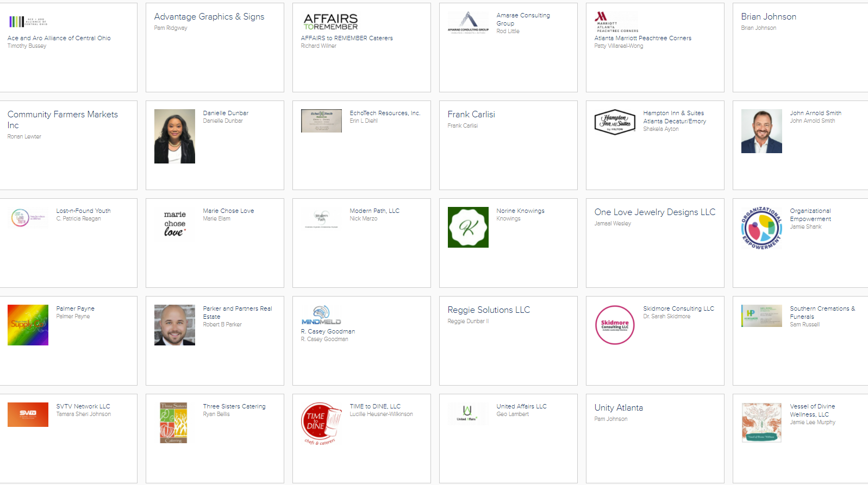Open the United Affairs logo

(x=468, y=413)
